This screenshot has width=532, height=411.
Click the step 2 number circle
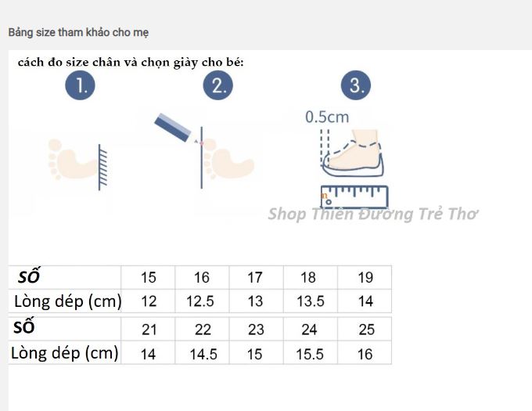click(x=217, y=86)
